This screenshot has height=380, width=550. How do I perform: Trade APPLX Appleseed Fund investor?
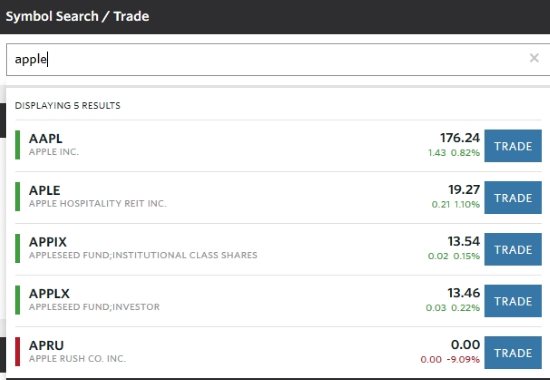click(x=513, y=301)
